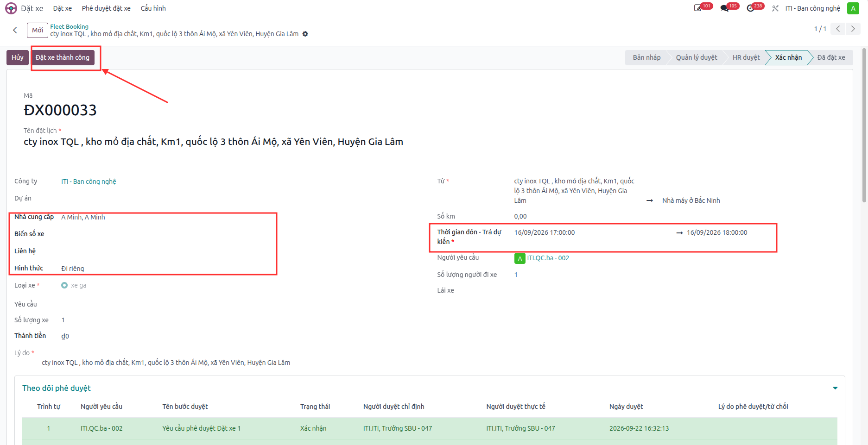Click the Tên đặt lịch title field

(x=214, y=142)
